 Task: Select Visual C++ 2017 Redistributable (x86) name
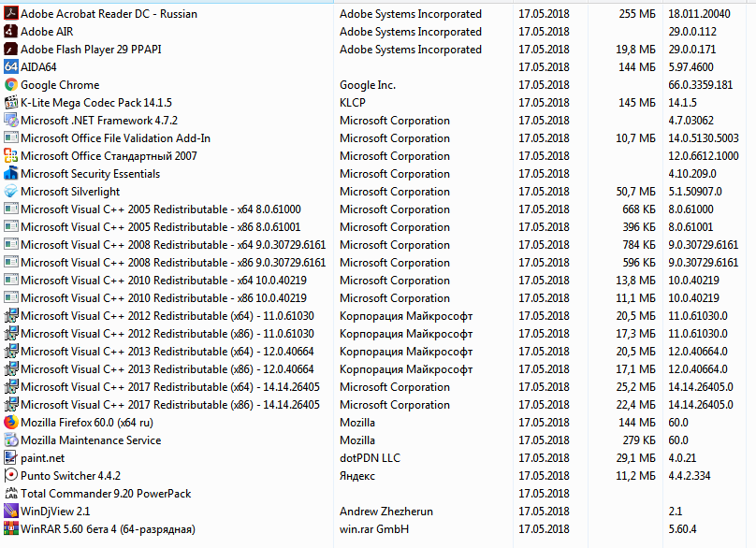pyautogui.click(x=170, y=405)
